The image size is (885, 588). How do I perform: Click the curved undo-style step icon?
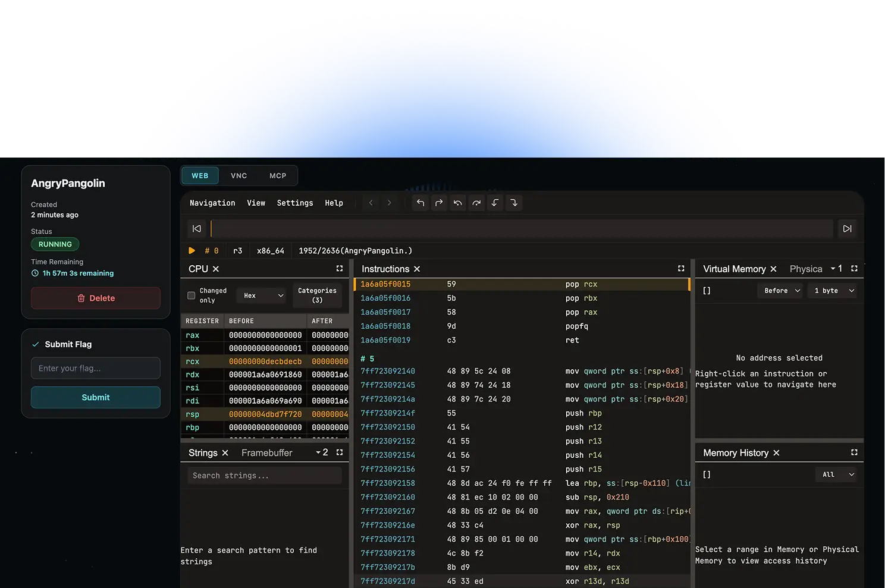click(457, 203)
